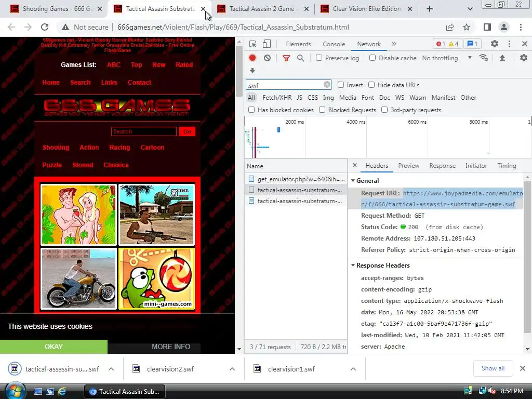The image size is (532, 399).
Task: Open the Response tab
Action: point(443,166)
